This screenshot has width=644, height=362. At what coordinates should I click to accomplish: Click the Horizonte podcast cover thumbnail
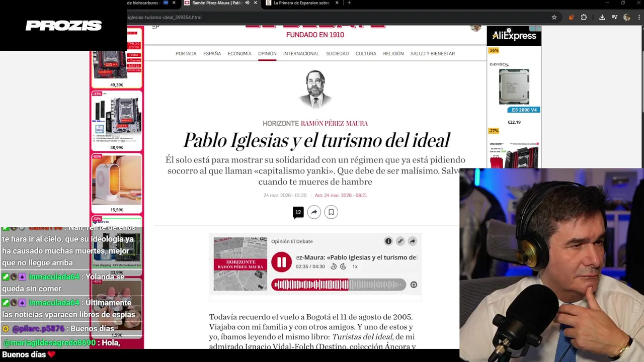click(240, 264)
